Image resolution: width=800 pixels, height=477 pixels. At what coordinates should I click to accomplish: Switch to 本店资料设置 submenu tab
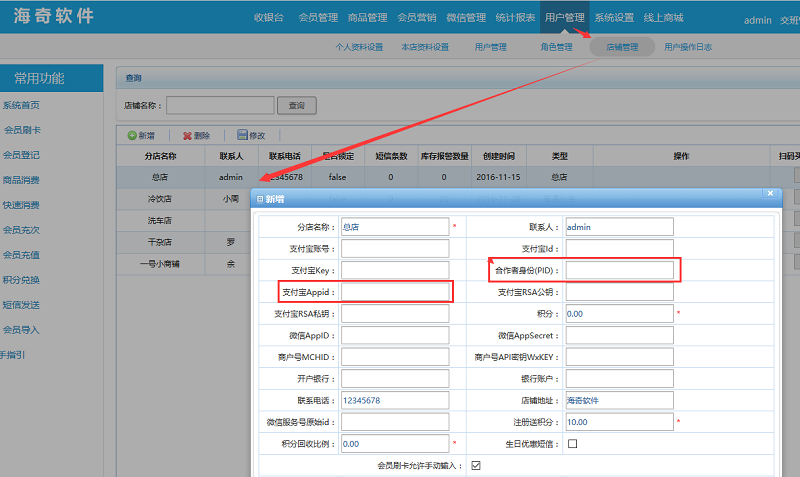[x=425, y=47]
